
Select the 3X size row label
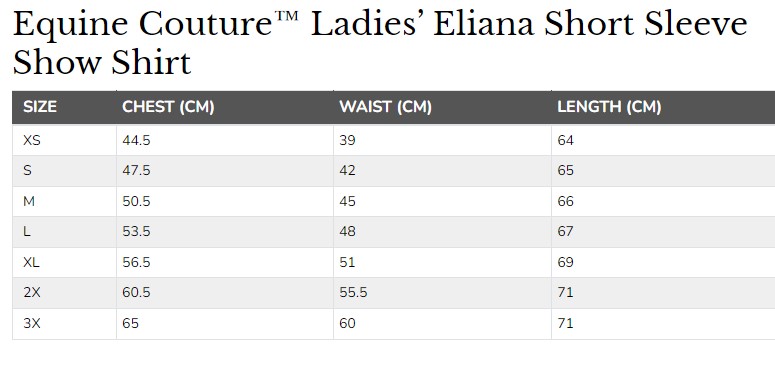tap(32, 324)
